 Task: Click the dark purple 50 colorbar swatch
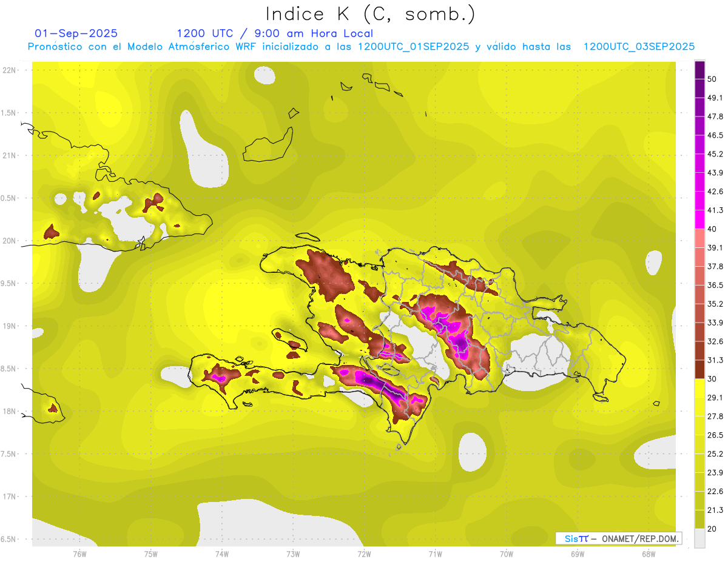(699, 70)
